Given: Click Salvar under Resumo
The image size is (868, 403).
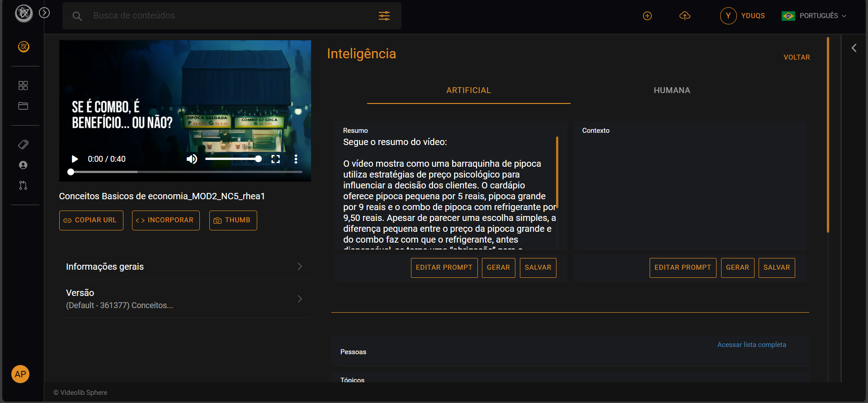Looking at the screenshot, I should (x=538, y=268).
